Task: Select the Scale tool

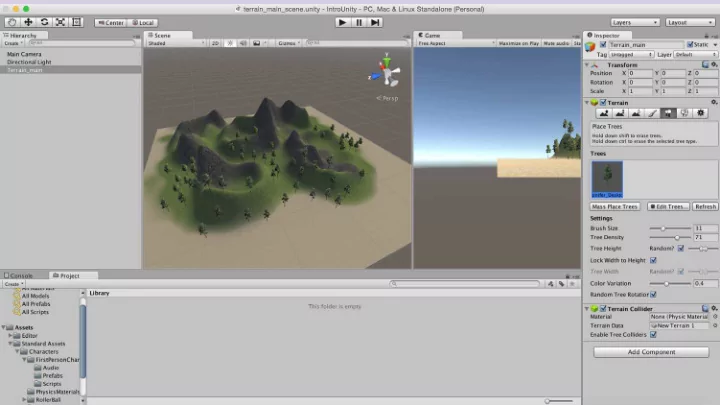Action: point(60,22)
